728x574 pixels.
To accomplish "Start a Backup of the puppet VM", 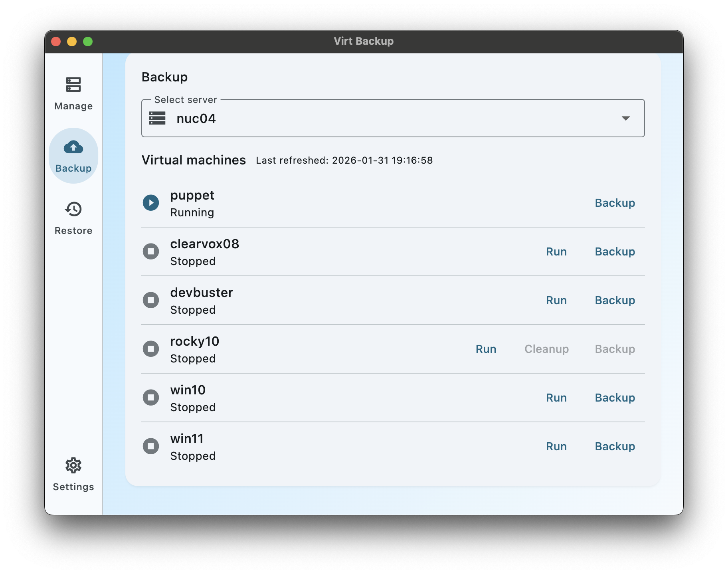I will tap(615, 203).
